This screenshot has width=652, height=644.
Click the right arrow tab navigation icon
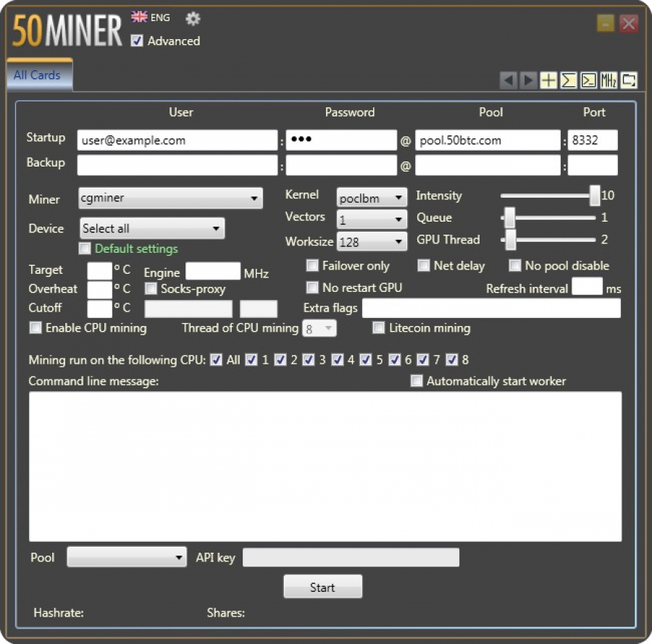tap(529, 80)
